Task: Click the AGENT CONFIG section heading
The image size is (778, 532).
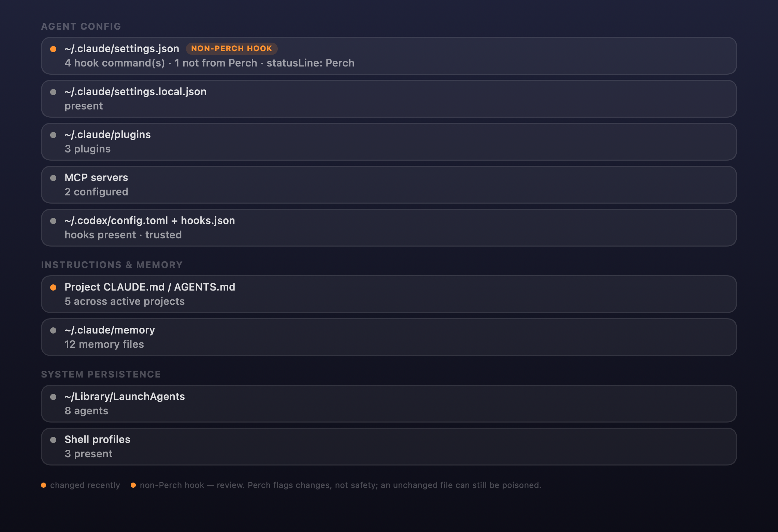Action: click(x=81, y=27)
